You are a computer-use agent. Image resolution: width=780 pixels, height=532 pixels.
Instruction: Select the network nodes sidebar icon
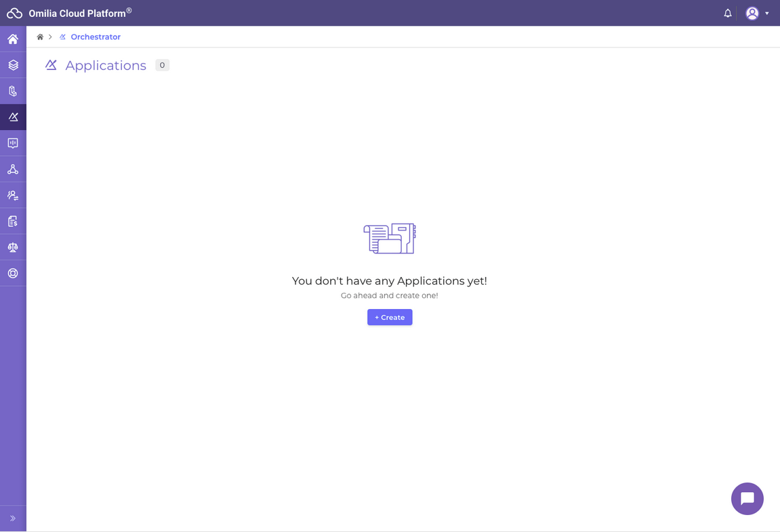click(x=13, y=169)
